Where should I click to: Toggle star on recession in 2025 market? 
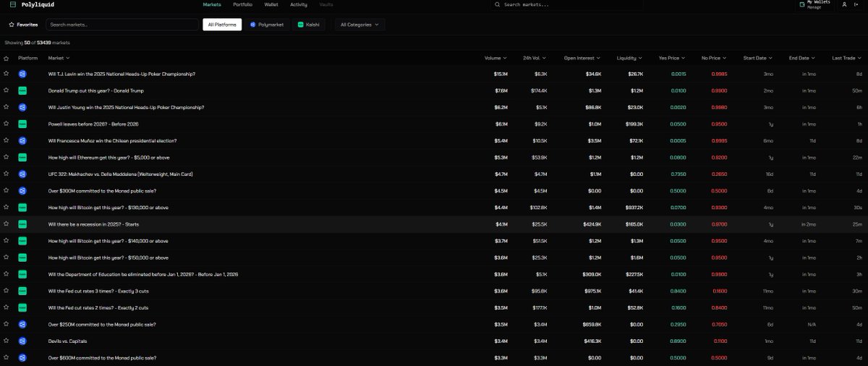7,224
